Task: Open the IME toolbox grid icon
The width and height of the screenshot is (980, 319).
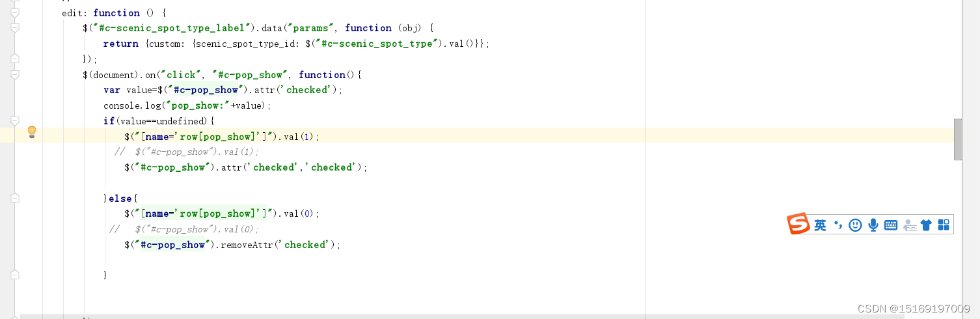Action: click(944, 225)
